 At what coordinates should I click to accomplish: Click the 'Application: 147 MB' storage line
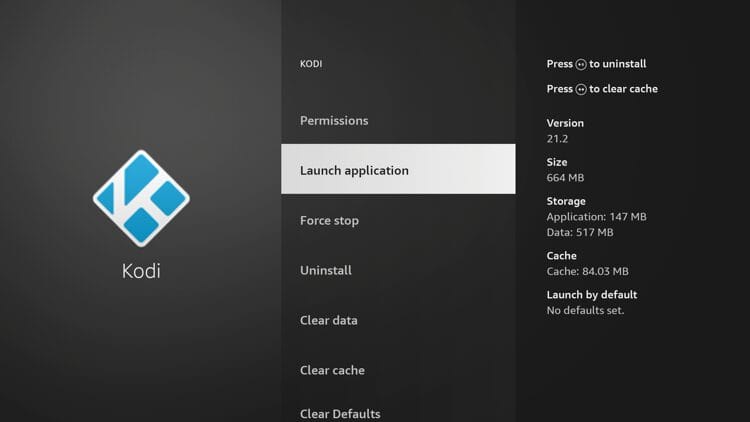[x=596, y=217]
